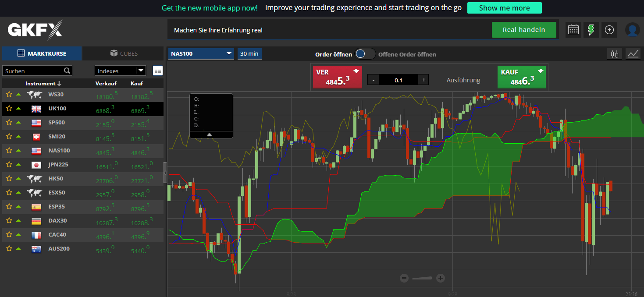Screen dimensions: 644x297
Task: Star the ESP35 instrument as favorite
Action: point(9,206)
